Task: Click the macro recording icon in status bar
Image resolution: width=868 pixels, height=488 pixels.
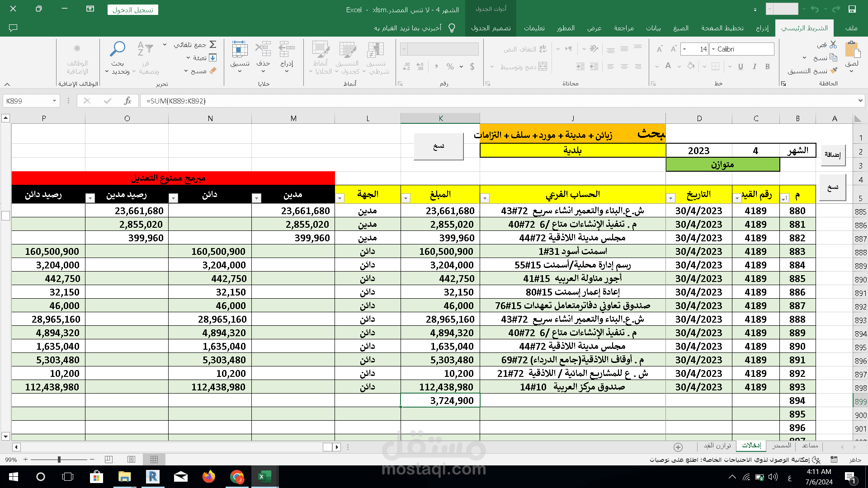Action: click(834, 460)
